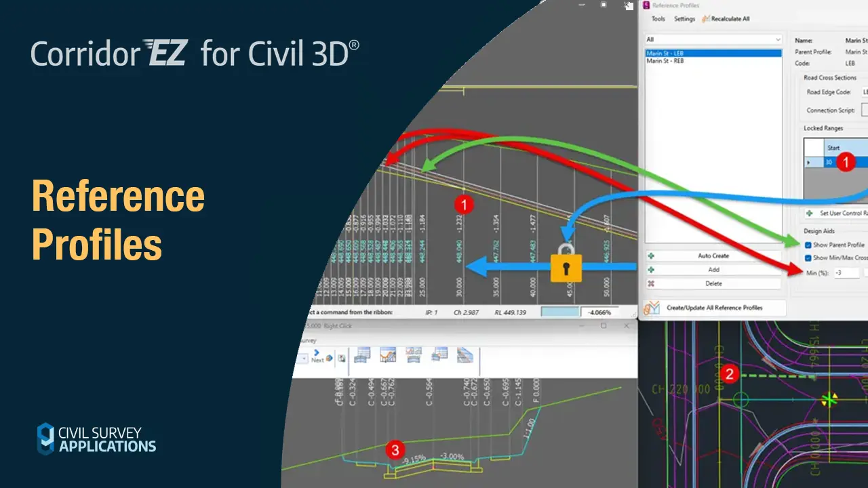This screenshot has height=488, width=868.
Task: Click the Auto Create button
Action: click(713, 256)
